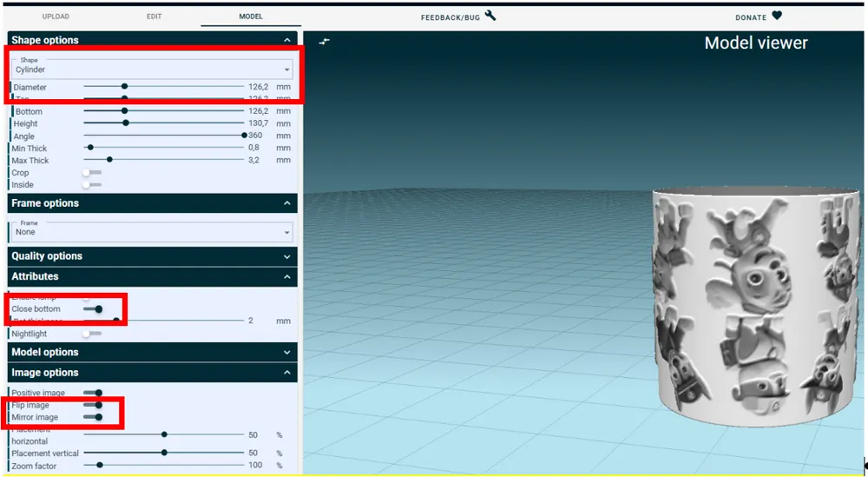The height and width of the screenshot is (477, 868).
Task: Switch to the Edit tab
Action: [154, 17]
